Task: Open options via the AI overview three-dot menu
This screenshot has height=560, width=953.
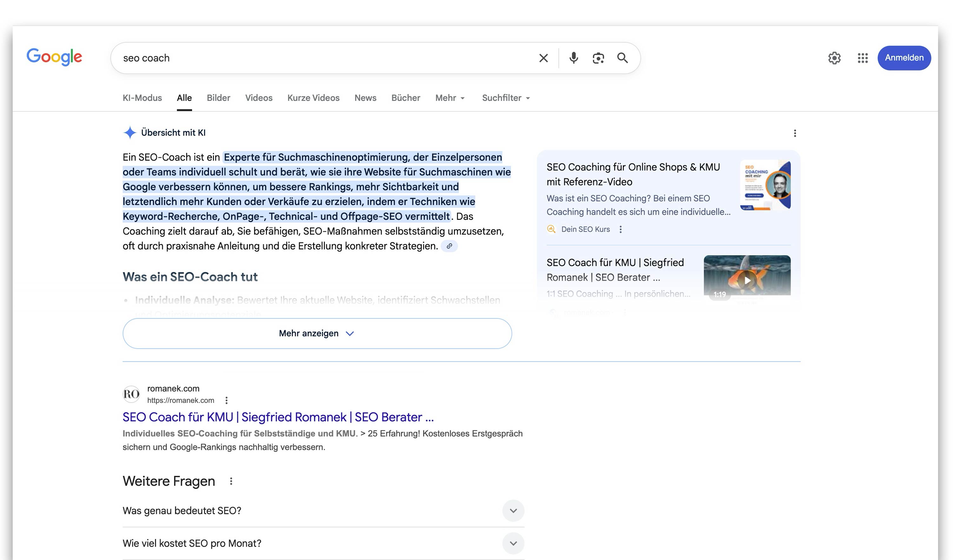Action: click(795, 133)
